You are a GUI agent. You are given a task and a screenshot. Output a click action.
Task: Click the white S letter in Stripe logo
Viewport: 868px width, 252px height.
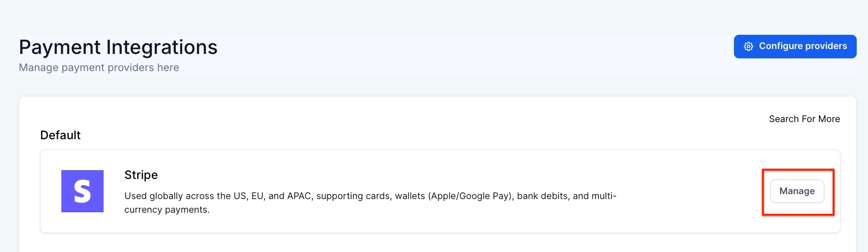click(82, 191)
